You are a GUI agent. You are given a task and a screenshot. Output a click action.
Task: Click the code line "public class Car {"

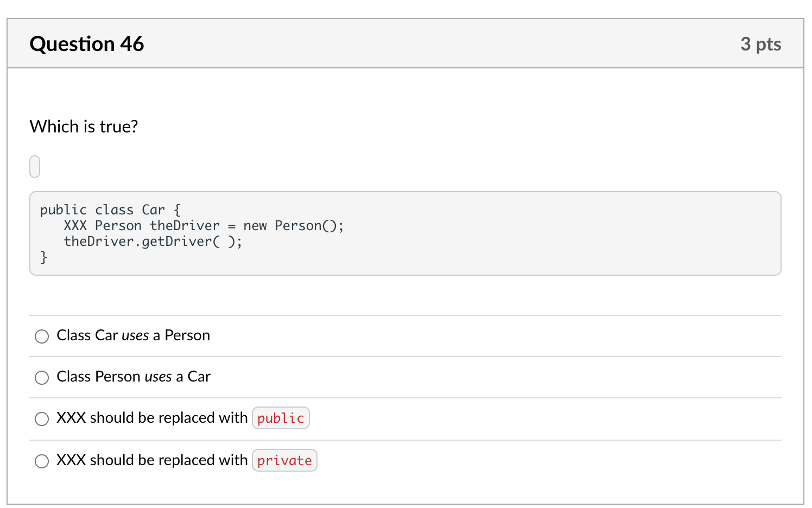pos(111,210)
